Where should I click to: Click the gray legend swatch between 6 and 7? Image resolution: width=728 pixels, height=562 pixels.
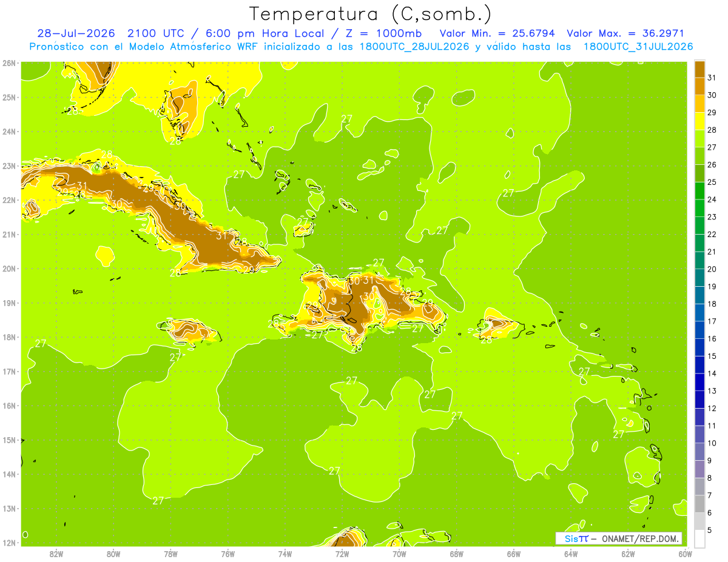pos(699,504)
